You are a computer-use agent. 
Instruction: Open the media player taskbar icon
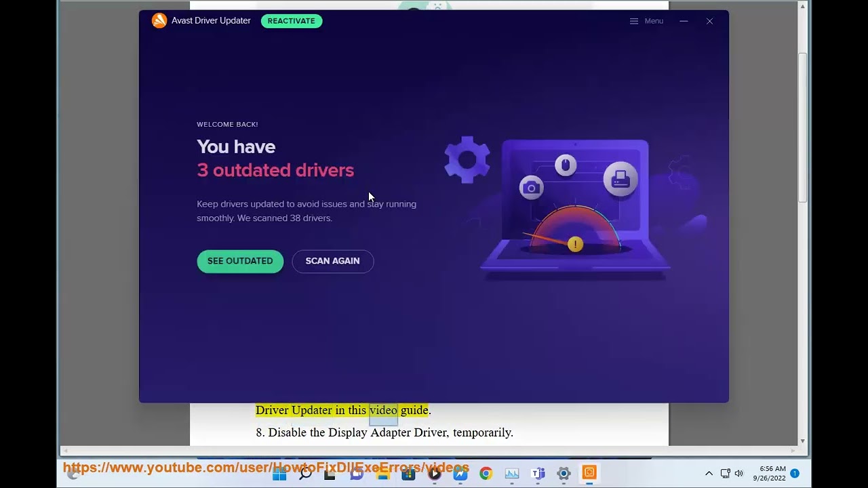coord(435,474)
